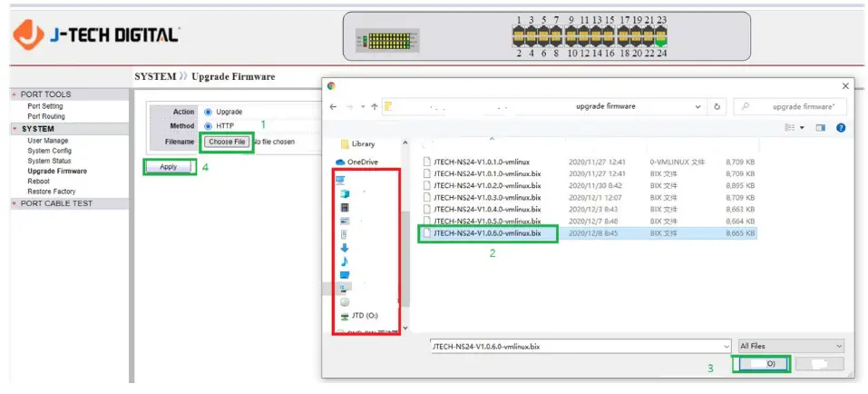
Task: Click the Cancel button in file dialog
Action: [820, 363]
